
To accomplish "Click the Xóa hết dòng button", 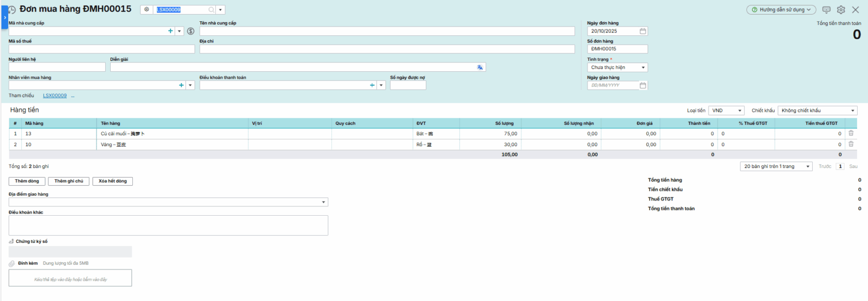I will (x=112, y=181).
